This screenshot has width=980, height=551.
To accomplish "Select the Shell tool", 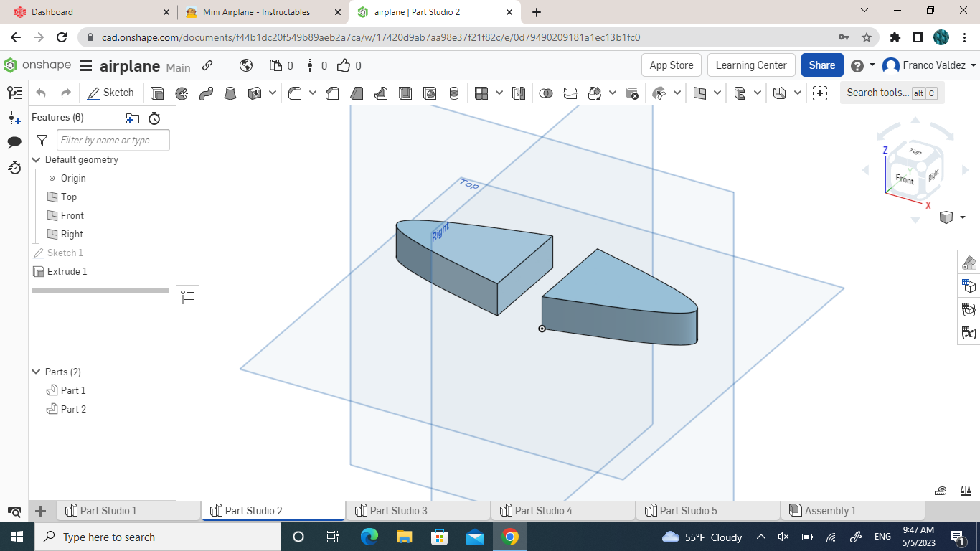I will click(405, 93).
